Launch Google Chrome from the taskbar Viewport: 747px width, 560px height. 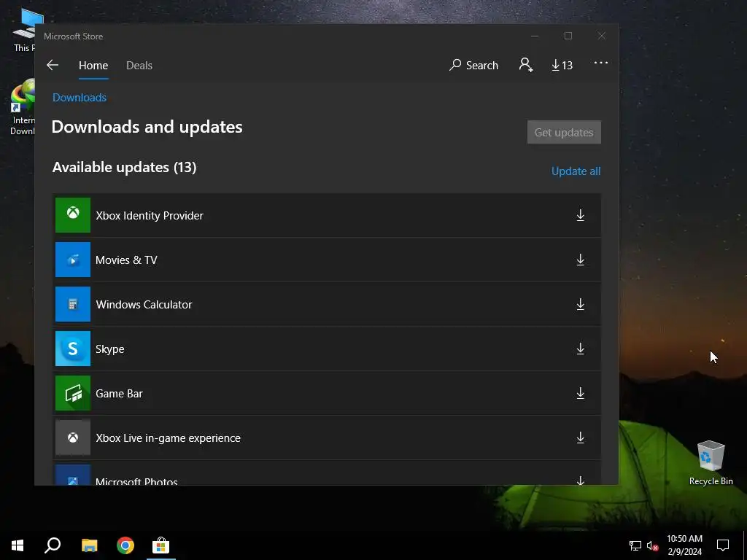coord(125,545)
